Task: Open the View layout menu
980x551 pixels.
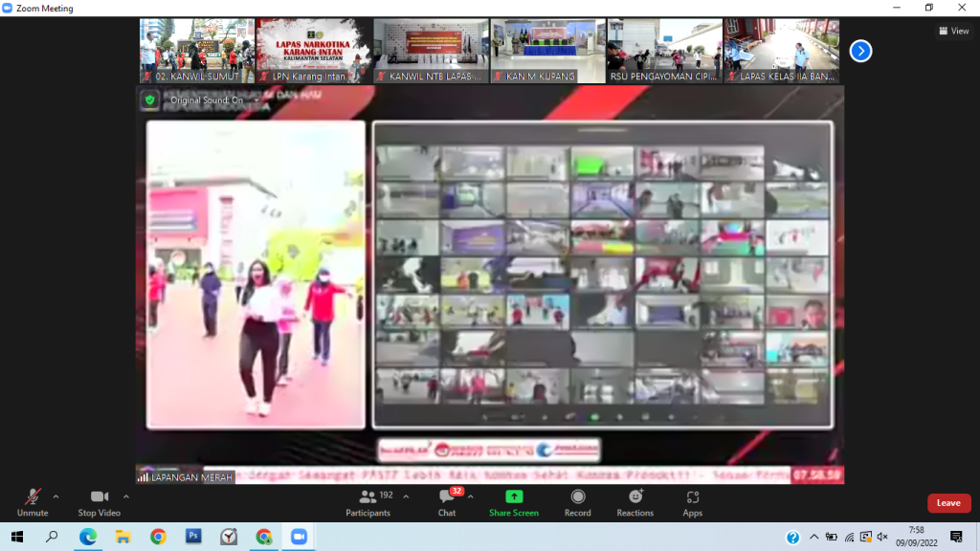Action: coord(953,31)
